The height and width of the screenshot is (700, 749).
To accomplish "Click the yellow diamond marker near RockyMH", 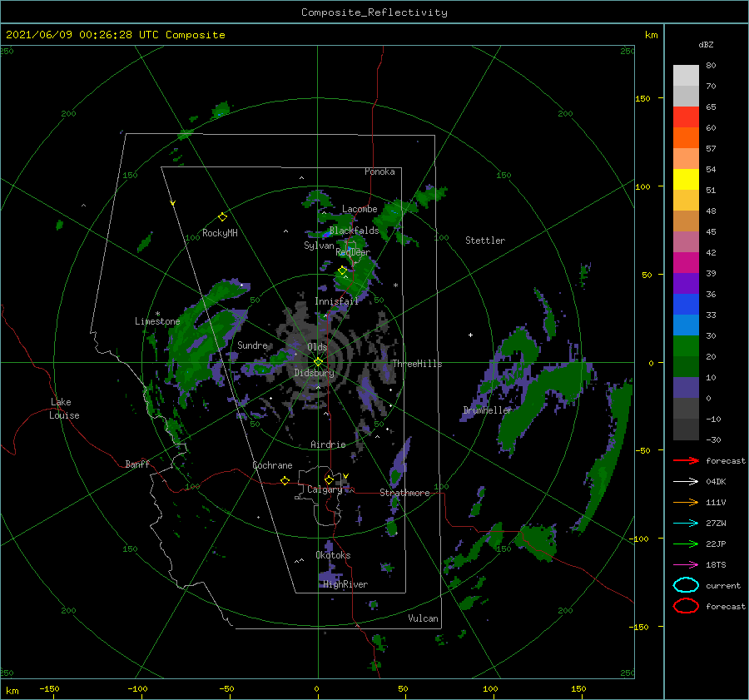I will pyautogui.click(x=222, y=217).
